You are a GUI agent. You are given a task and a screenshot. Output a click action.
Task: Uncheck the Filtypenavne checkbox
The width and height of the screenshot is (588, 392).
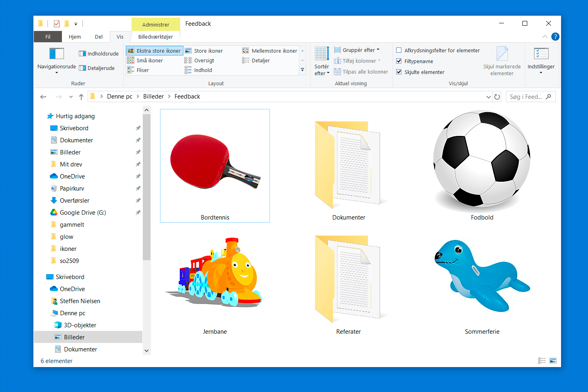pos(399,61)
